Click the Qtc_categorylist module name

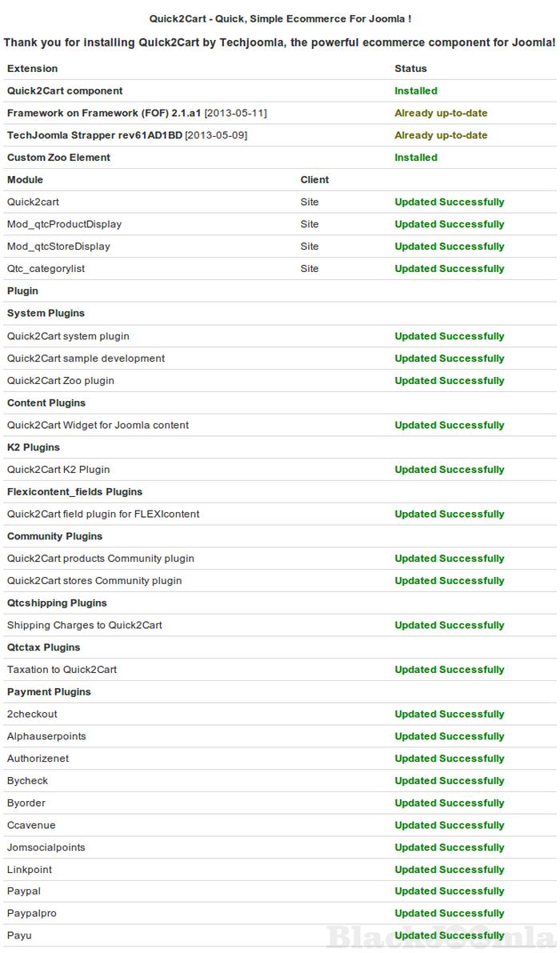(46, 269)
